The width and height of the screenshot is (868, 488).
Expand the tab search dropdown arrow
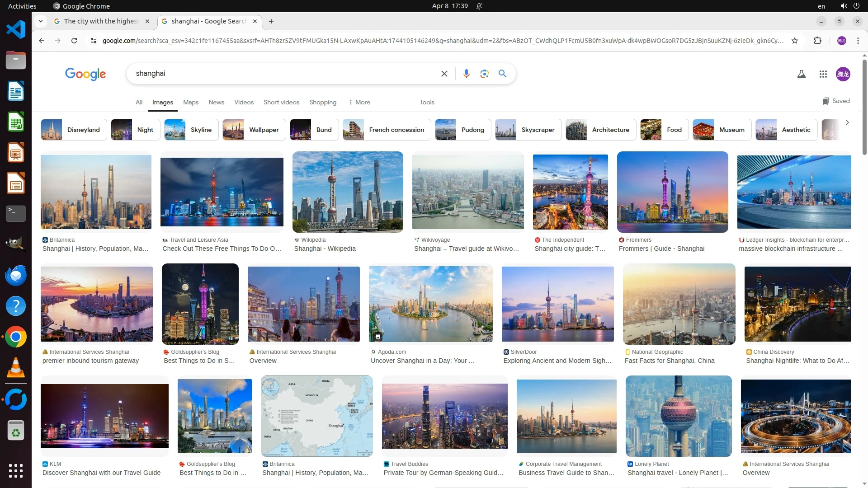41,21
